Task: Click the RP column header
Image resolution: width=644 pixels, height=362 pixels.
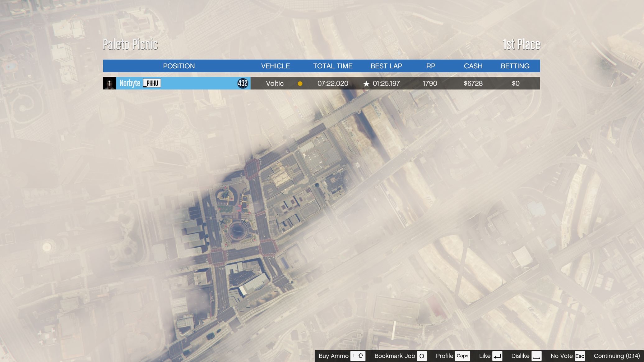Action: tap(431, 66)
